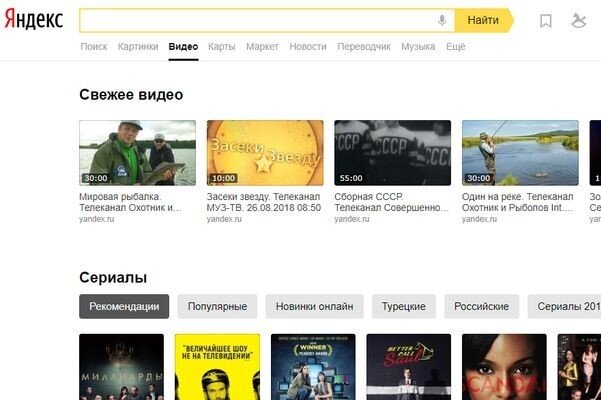
Task: Click yandex.ru source under Засеки звезду
Action: pos(224,219)
